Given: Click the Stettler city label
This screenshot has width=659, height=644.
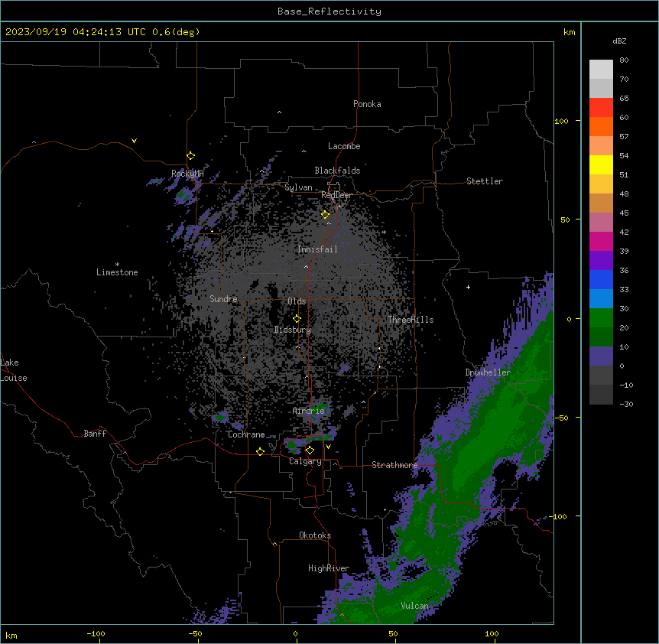Looking at the screenshot, I should [x=485, y=181].
